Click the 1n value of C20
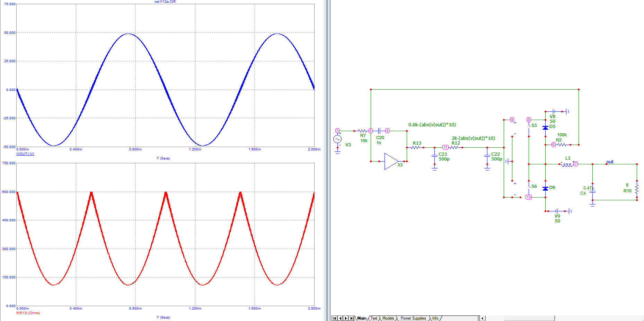The width and height of the screenshot is (644, 321). [x=379, y=143]
